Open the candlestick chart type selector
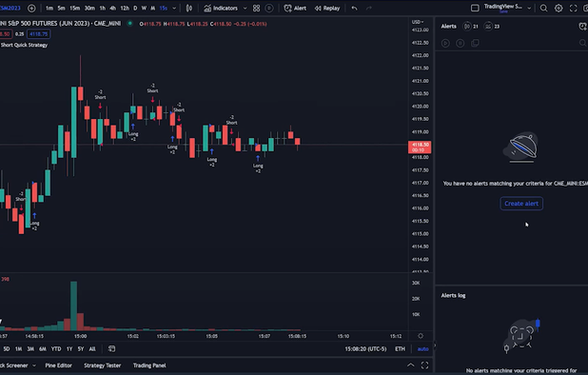This screenshot has height=375, width=588. pyautogui.click(x=189, y=8)
